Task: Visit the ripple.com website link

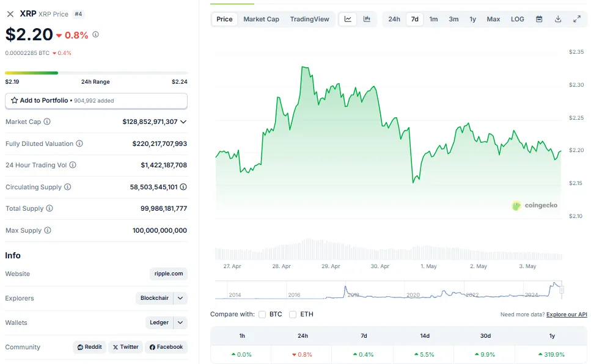Action: (169, 274)
